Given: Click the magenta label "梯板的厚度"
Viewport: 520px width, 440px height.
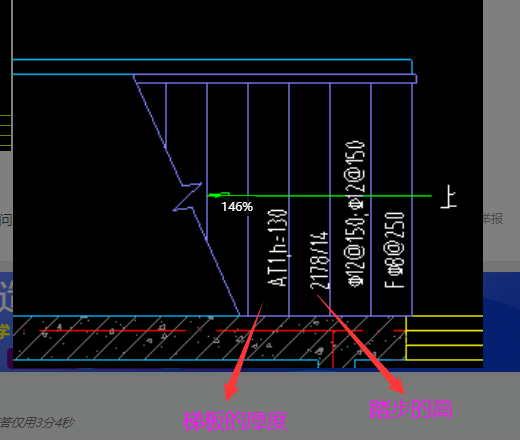Looking at the screenshot, I should 235,421.
